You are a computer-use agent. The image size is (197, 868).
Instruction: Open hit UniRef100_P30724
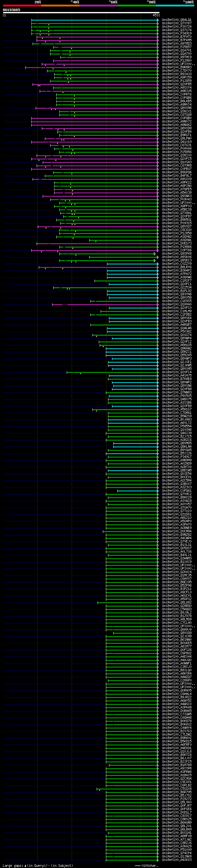pyautogui.click(x=177, y=26)
